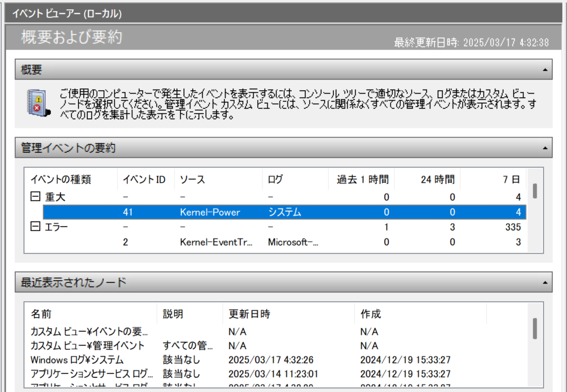The height and width of the screenshot is (392, 567).
Task: Click the ログ column header
Action: (275, 179)
